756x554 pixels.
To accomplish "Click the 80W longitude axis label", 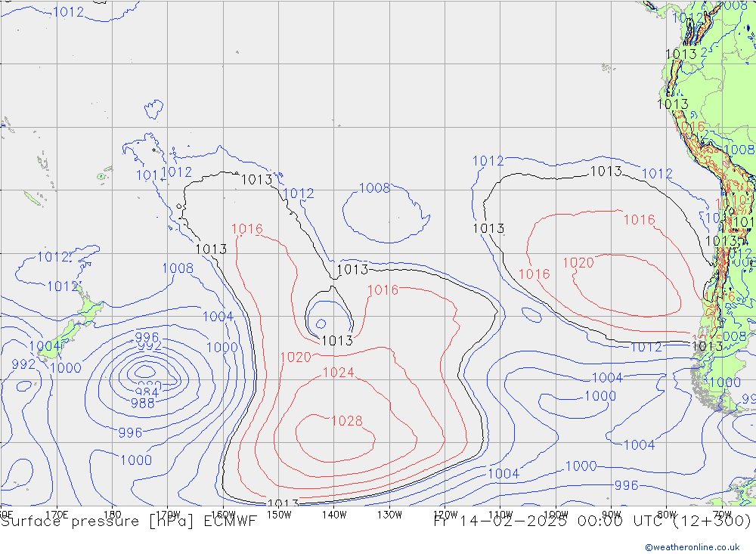I will click(667, 514).
